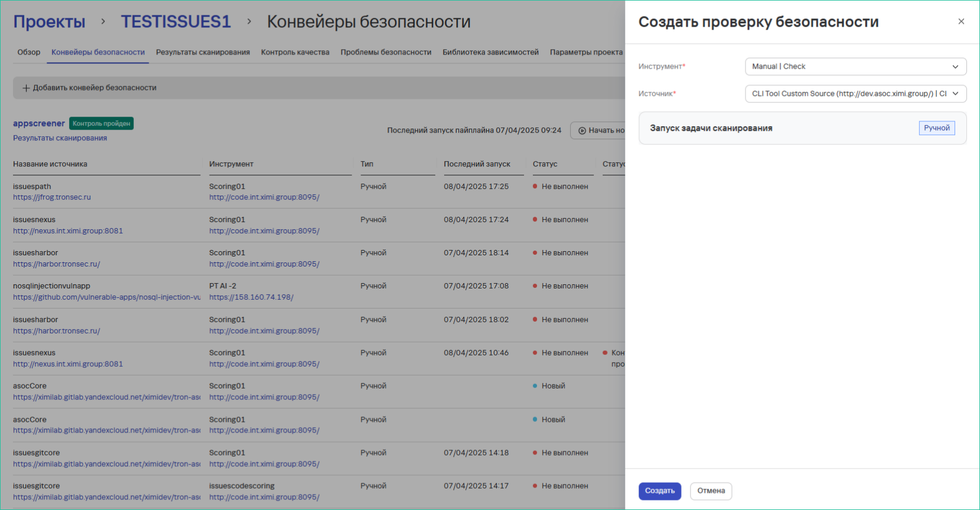Cancel with the Отмена button
This screenshot has width=980, height=510.
point(711,491)
